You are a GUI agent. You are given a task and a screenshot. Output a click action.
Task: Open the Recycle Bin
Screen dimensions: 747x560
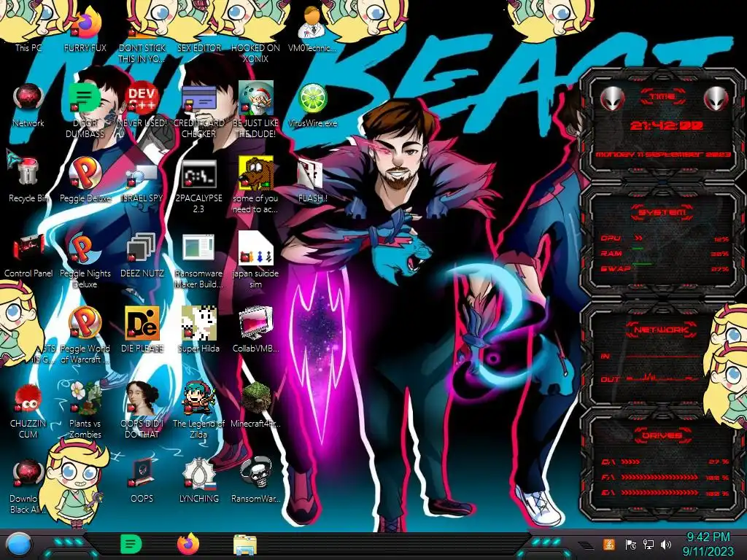[28, 180]
